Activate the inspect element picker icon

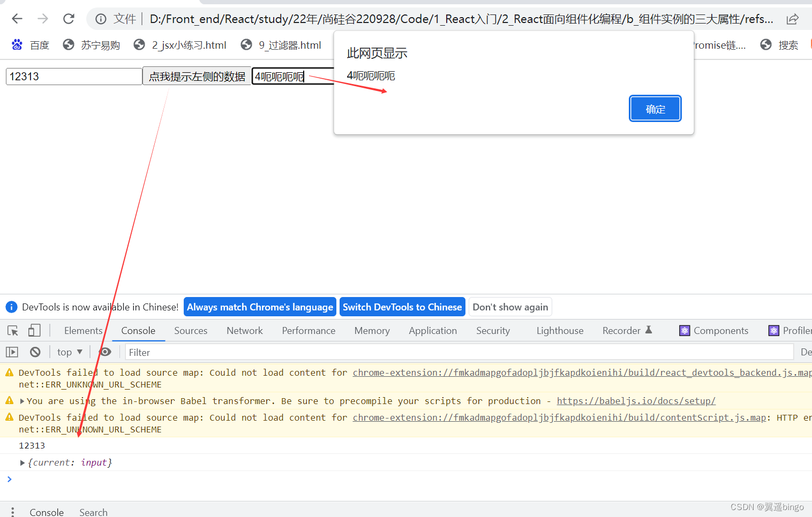point(13,331)
